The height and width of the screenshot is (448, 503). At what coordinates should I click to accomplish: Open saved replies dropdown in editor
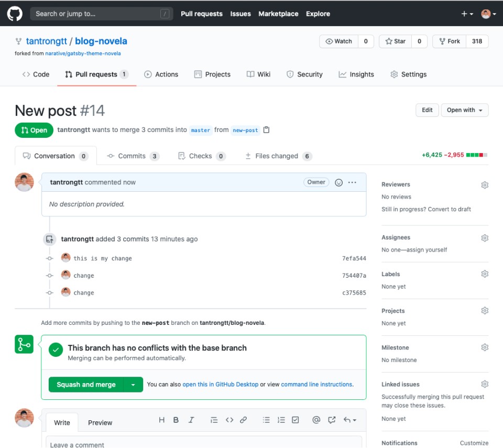pos(350,420)
